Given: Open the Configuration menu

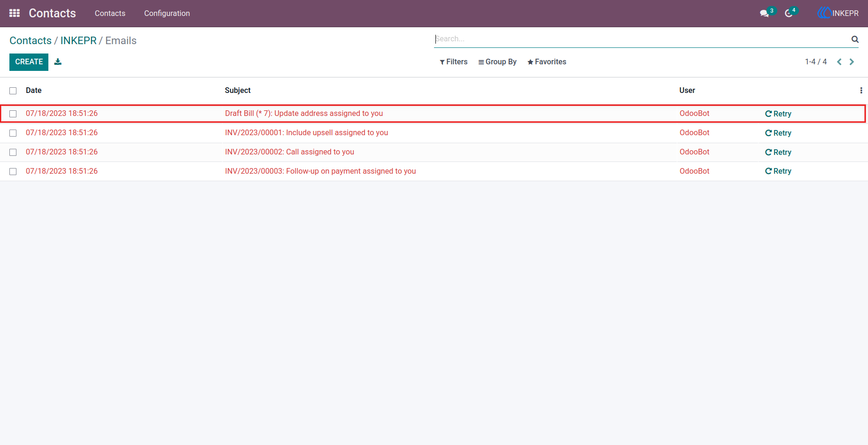Looking at the screenshot, I should tap(167, 13).
